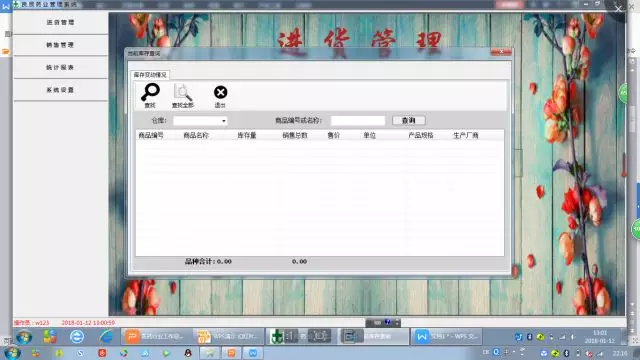This screenshot has width=640, height=360.
Task: Click the taskbar clock showing 2018-01-12
Action: (599, 337)
